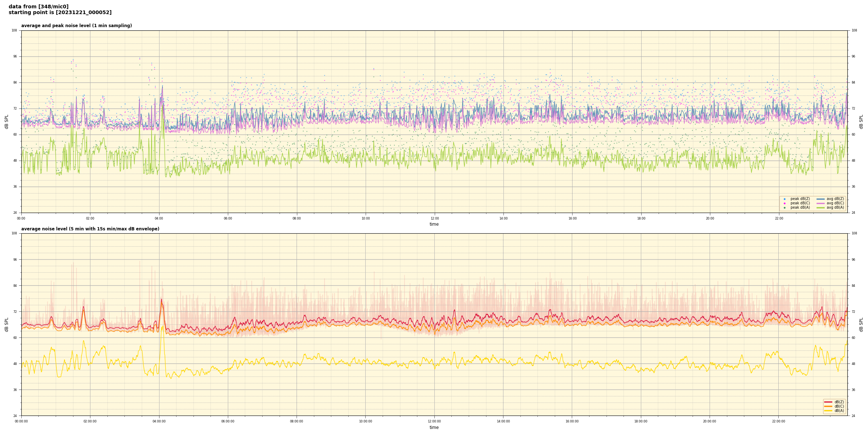Click the starting point timestamp text

(60, 13)
